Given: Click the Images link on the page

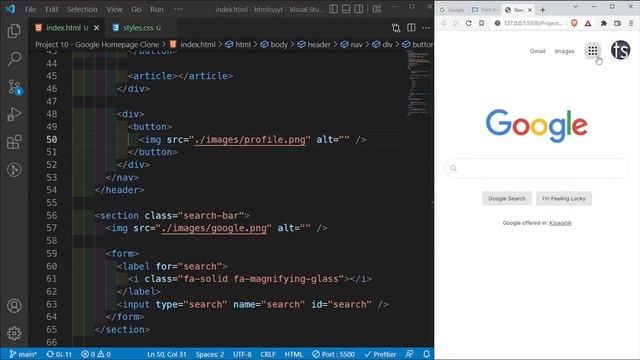Looking at the screenshot, I should [x=564, y=51].
